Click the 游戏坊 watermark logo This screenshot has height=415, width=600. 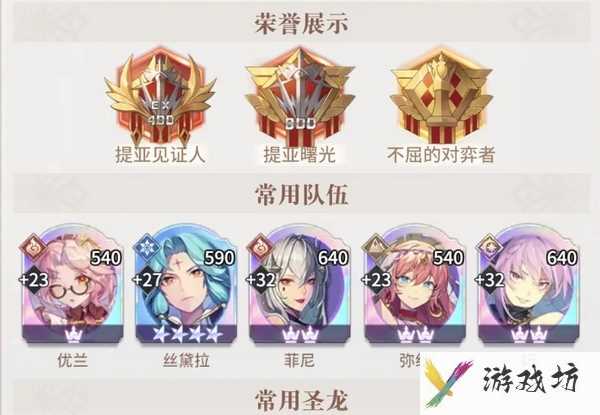pyautogui.click(x=509, y=382)
